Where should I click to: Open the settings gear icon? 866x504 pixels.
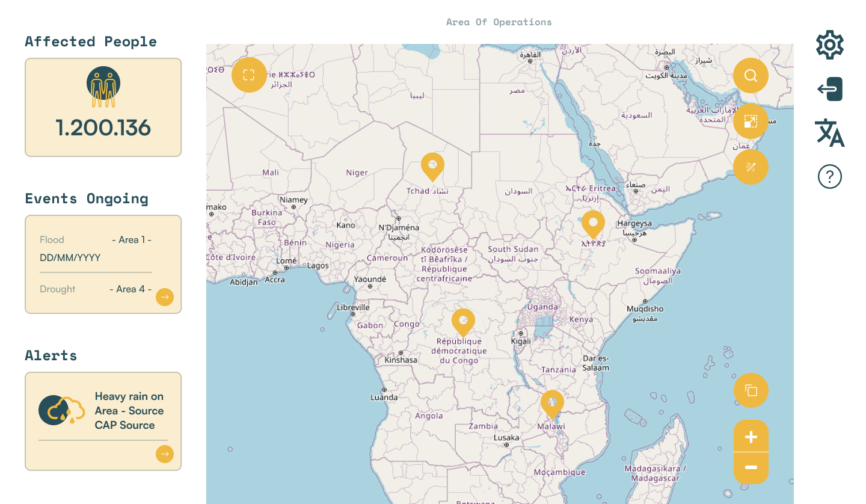click(830, 45)
